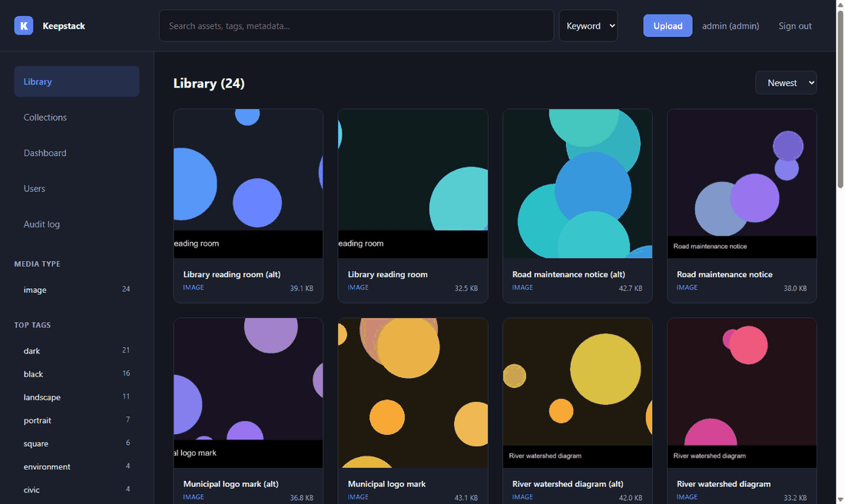
Task: Filter by image media type
Action: pyautogui.click(x=77, y=290)
